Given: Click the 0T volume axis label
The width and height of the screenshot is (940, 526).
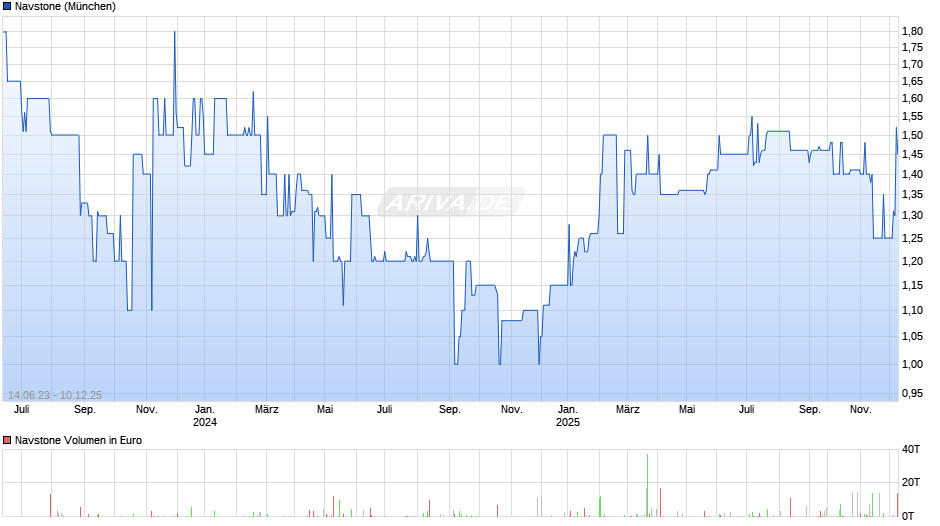Looking at the screenshot, I should (908, 516).
